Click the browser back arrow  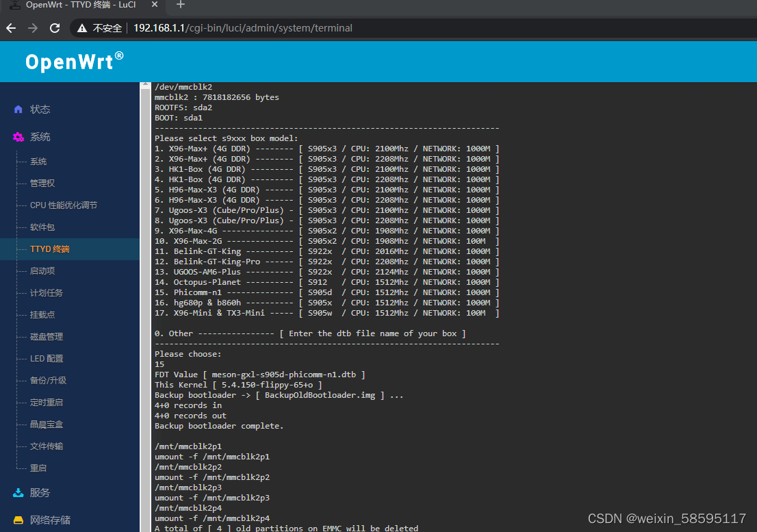pyautogui.click(x=11, y=28)
